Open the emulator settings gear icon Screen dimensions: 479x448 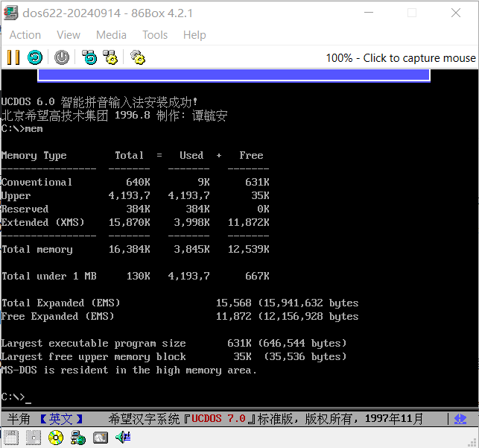point(137,57)
